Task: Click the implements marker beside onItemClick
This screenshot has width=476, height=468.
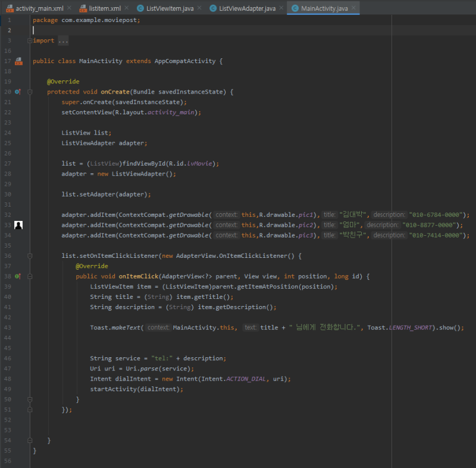Action: (x=18, y=276)
